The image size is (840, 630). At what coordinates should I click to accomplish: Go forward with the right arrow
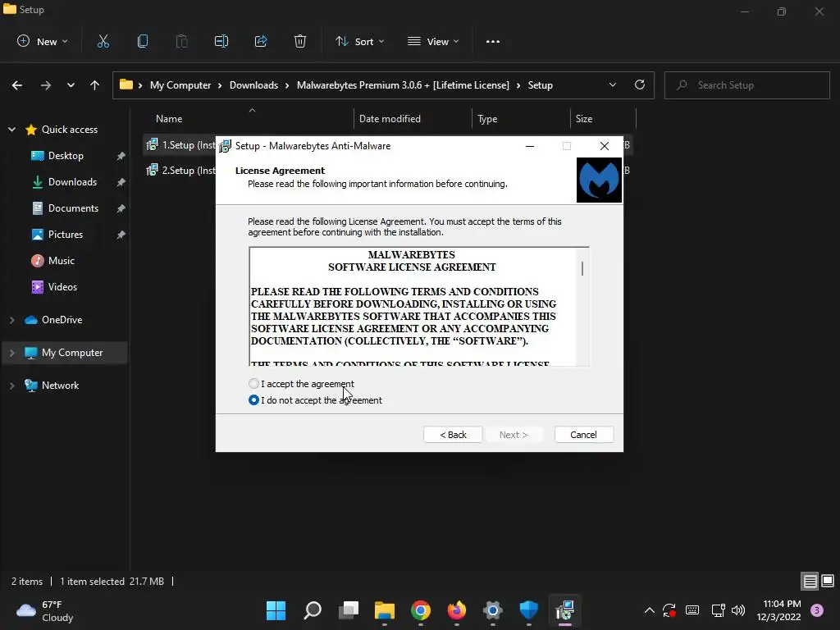[x=46, y=85]
